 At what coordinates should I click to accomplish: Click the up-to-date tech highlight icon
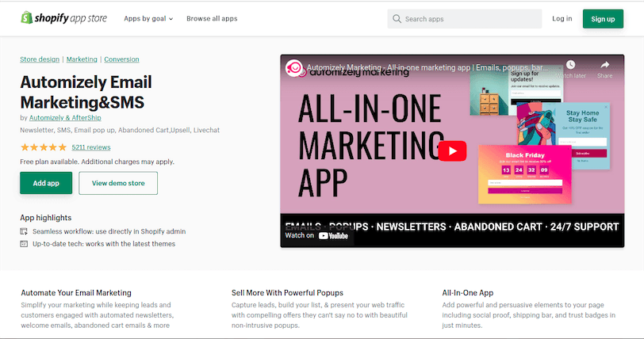[x=24, y=244]
